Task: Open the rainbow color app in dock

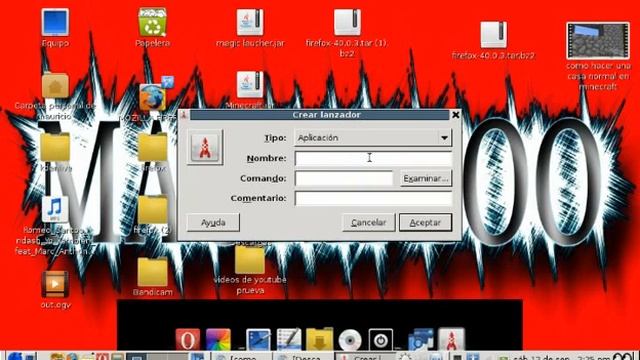Action: 218,340
